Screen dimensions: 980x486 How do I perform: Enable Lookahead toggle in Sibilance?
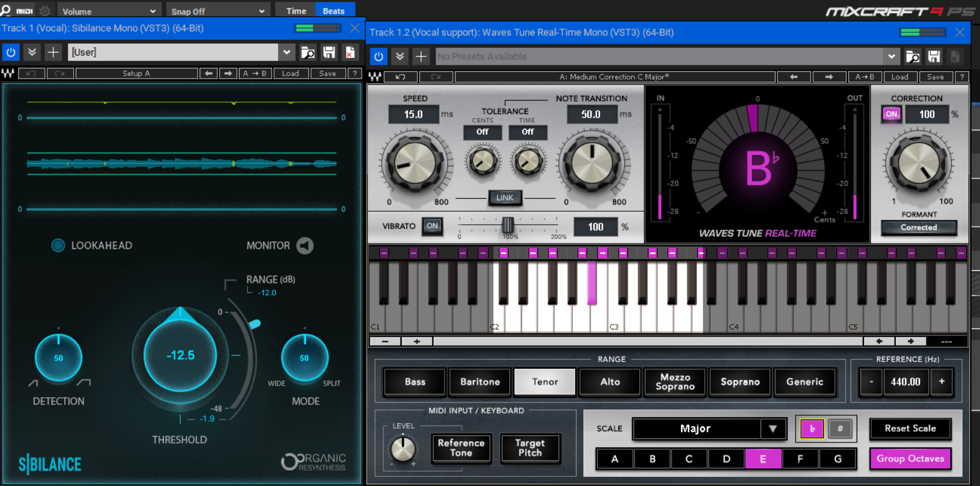(58, 245)
